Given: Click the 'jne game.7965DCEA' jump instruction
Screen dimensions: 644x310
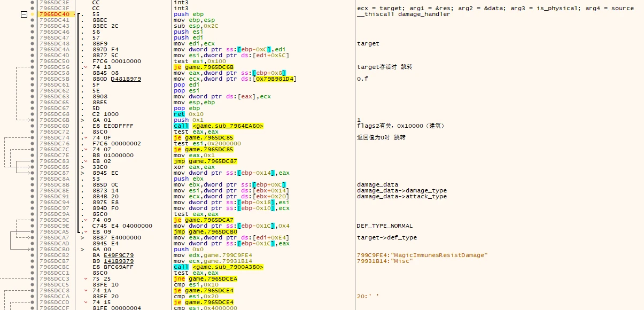Looking at the screenshot, I should tap(205, 279).
